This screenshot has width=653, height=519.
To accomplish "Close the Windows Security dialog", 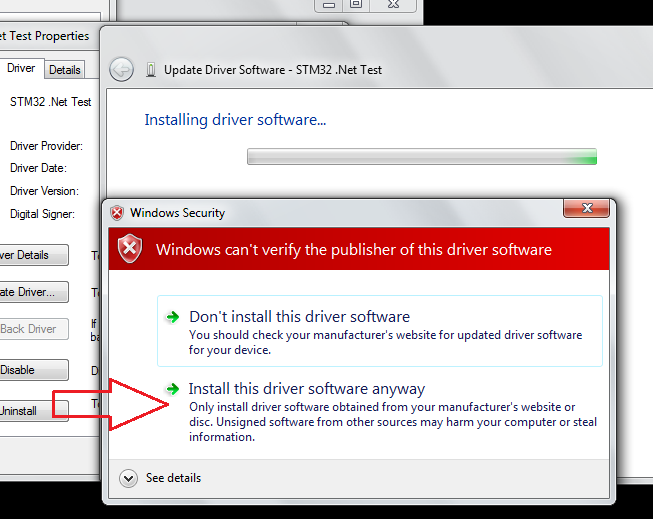I will (586, 208).
